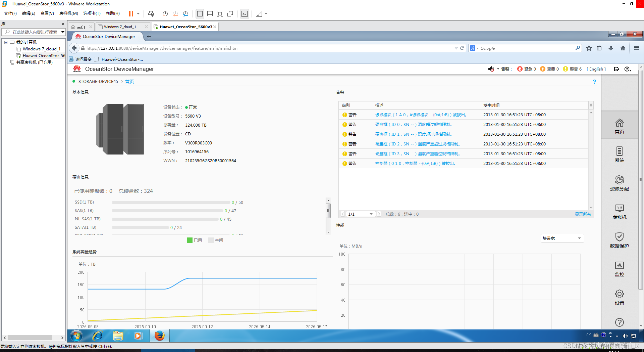
Task: Open the 数据保护 data protection icon
Action: 619,240
